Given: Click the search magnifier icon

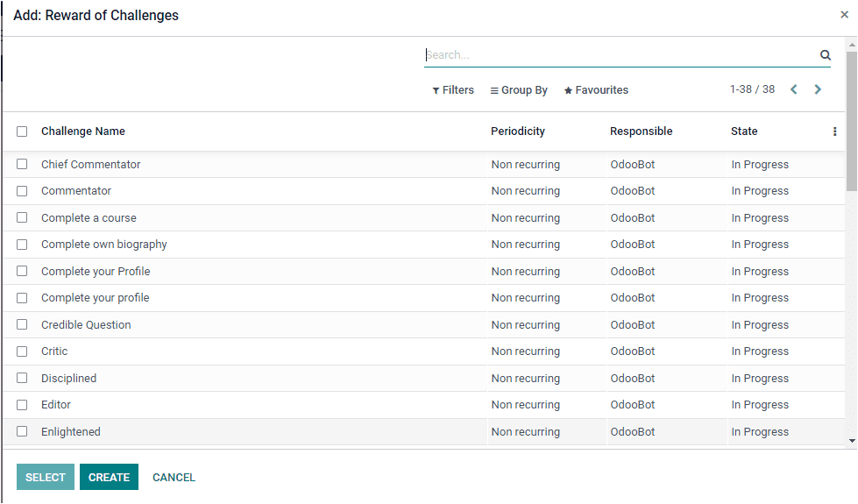Looking at the screenshot, I should point(825,55).
